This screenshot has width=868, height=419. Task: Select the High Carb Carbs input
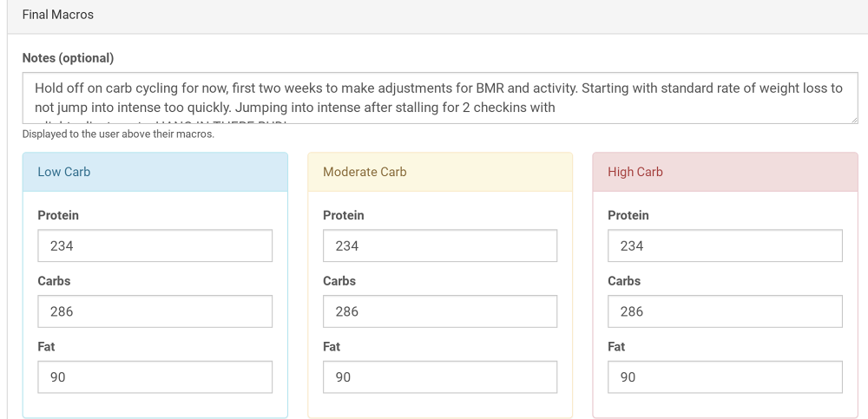725,311
